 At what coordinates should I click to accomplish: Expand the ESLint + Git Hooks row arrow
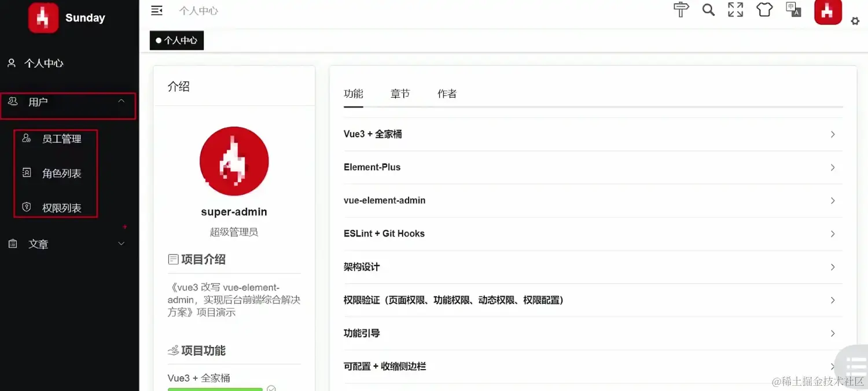pyautogui.click(x=833, y=234)
